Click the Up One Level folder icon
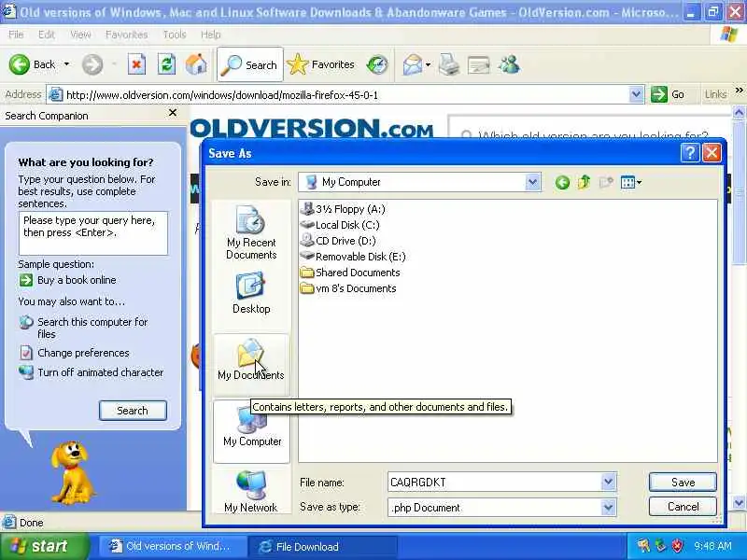This screenshot has width=747, height=560. 585,182
